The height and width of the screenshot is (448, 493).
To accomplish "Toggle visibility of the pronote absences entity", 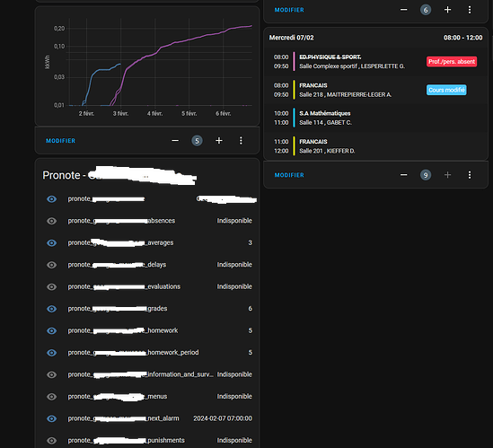I will pyautogui.click(x=51, y=221).
